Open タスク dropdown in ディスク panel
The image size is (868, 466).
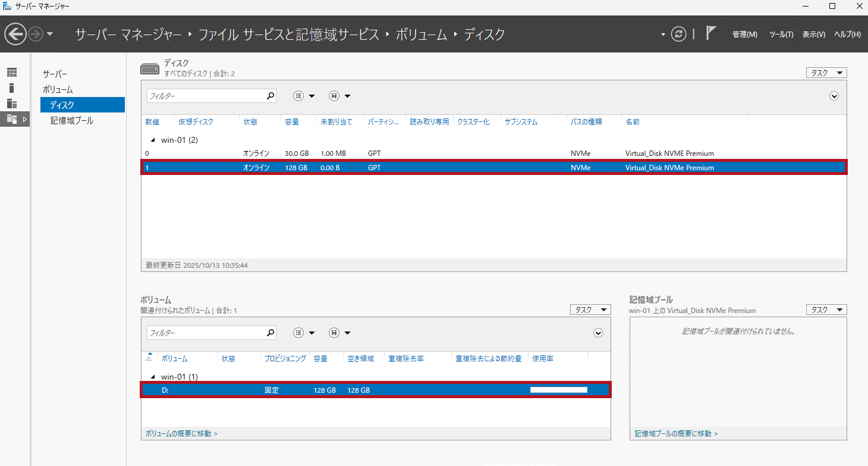(826, 73)
